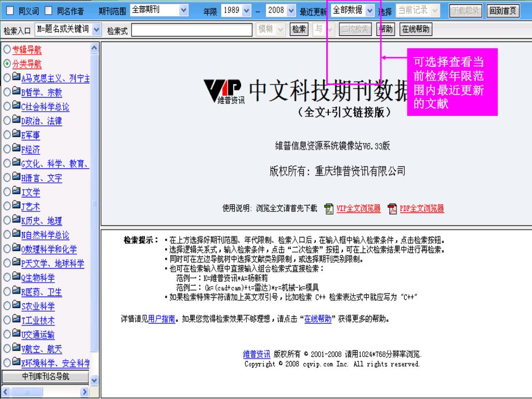Select the radio button for F经济

click(x=7, y=149)
